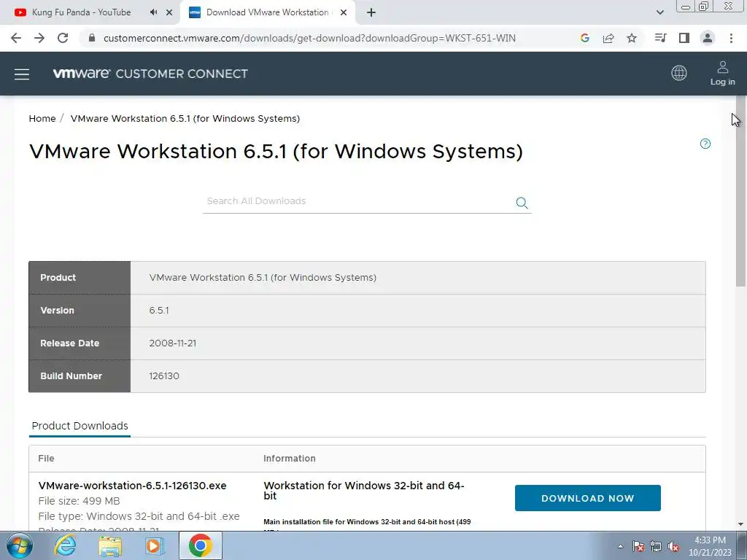This screenshot has width=747, height=560.
Task: Click the DOWNLOAD NOW button
Action: (587, 498)
